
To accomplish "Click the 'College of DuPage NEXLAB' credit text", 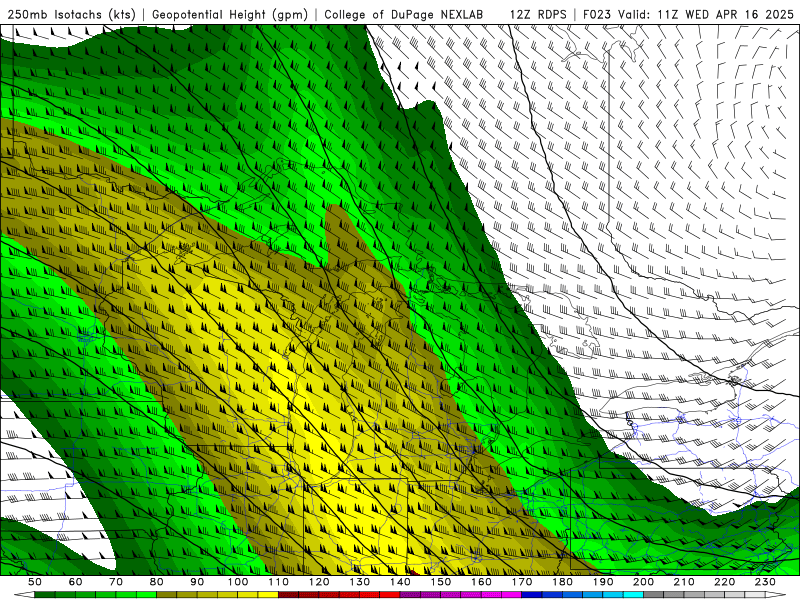I will [403, 15].
